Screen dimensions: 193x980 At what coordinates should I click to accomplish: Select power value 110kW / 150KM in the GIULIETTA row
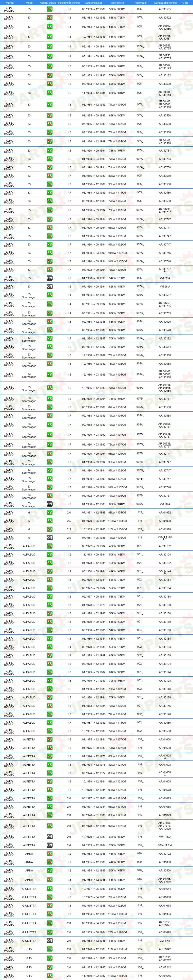point(117,914)
